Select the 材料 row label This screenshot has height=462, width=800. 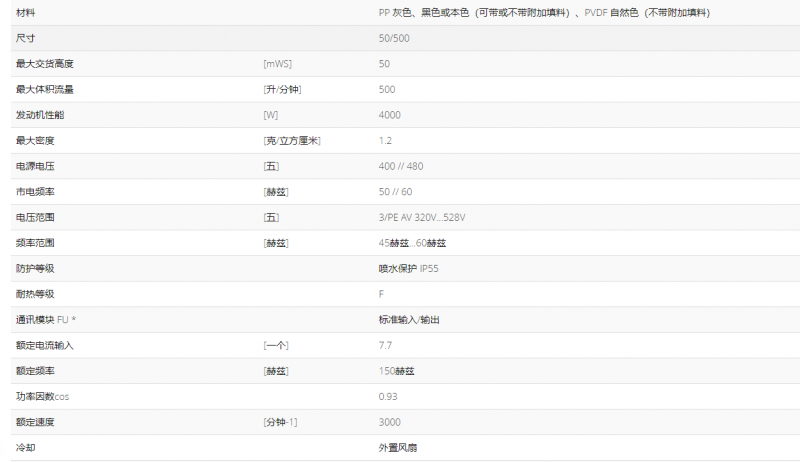pos(26,13)
